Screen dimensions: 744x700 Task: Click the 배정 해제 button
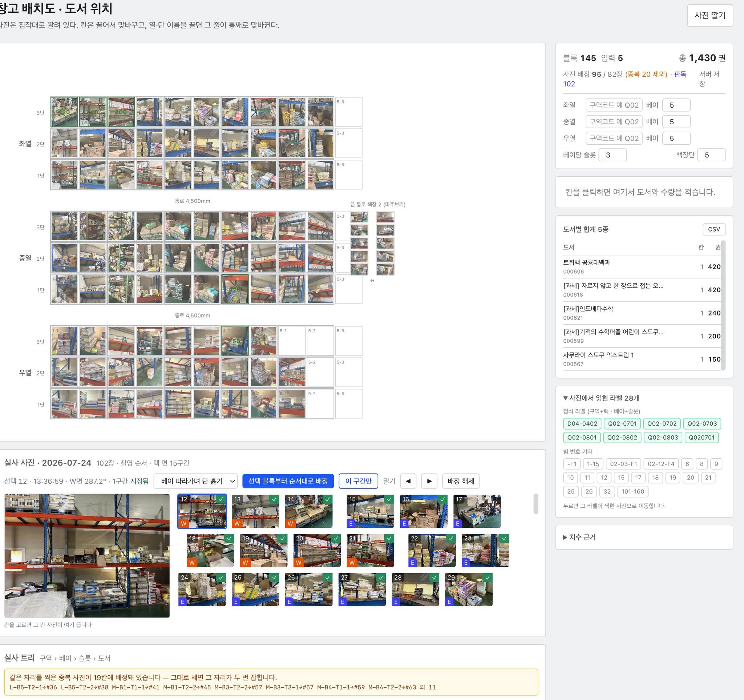tap(461, 481)
